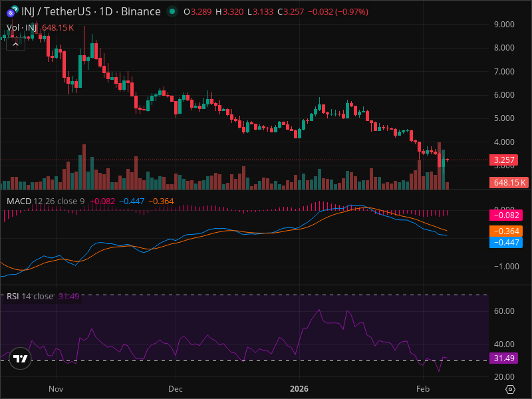532x399 pixels.
Task: Click the RSI value label 31.49 on axis
Action: 504,358
